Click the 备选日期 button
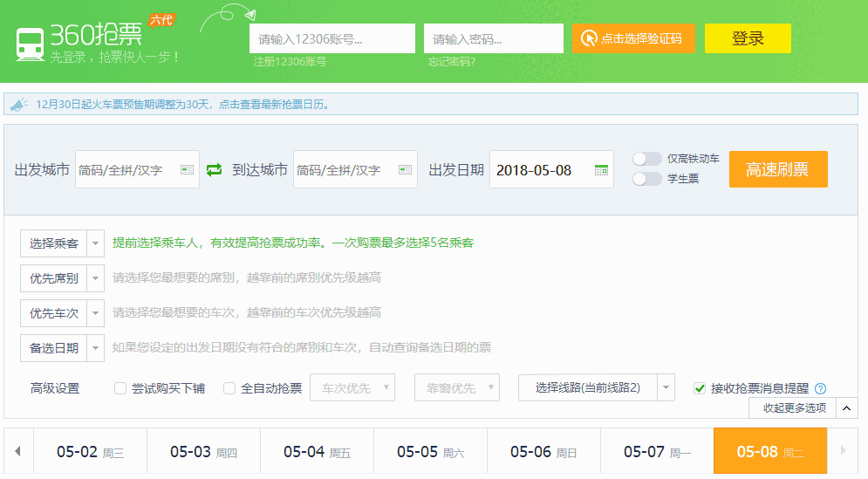 pyautogui.click(x=54, y=348)
